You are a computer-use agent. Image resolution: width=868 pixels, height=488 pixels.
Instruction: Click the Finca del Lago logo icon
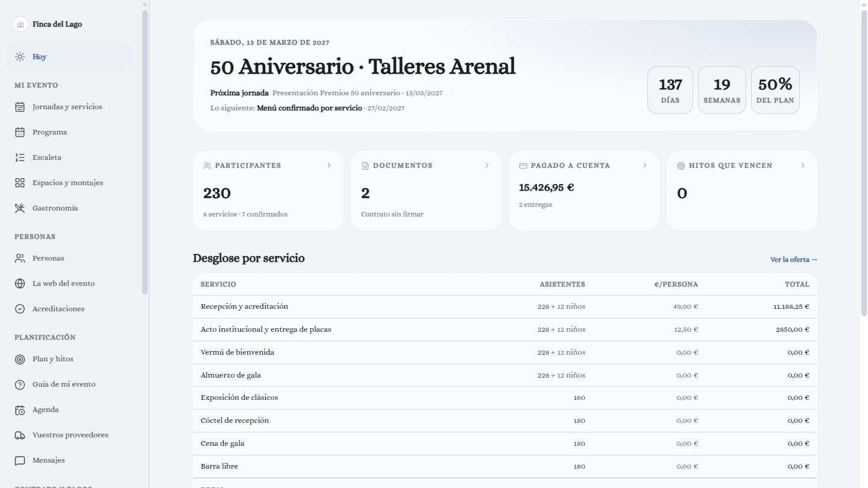pos(20,24)
